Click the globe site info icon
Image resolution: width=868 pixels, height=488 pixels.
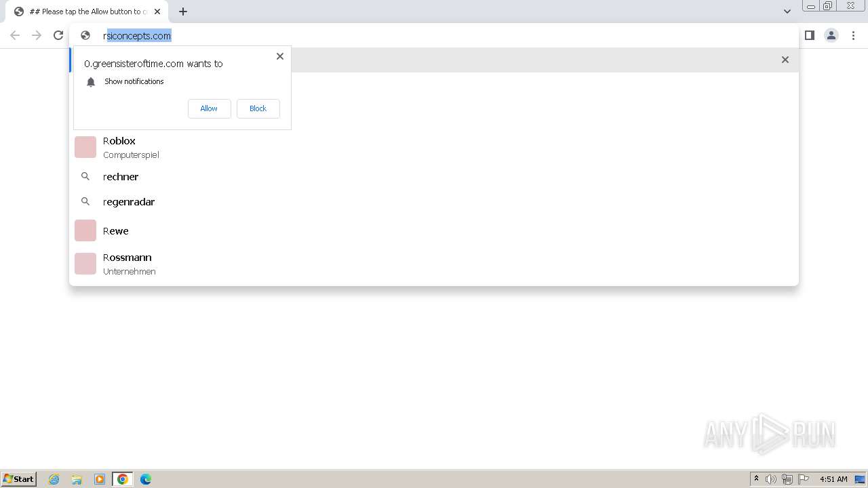(x=85, y=35)
